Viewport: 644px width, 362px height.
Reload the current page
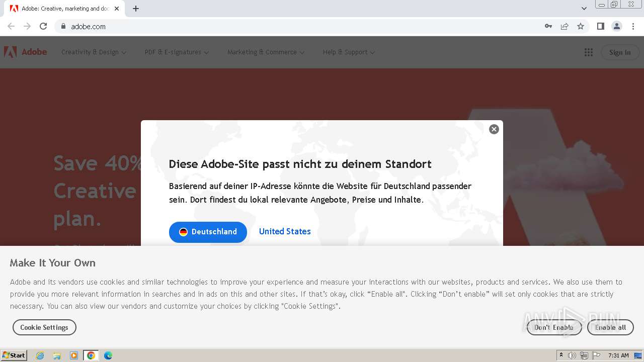43,26
